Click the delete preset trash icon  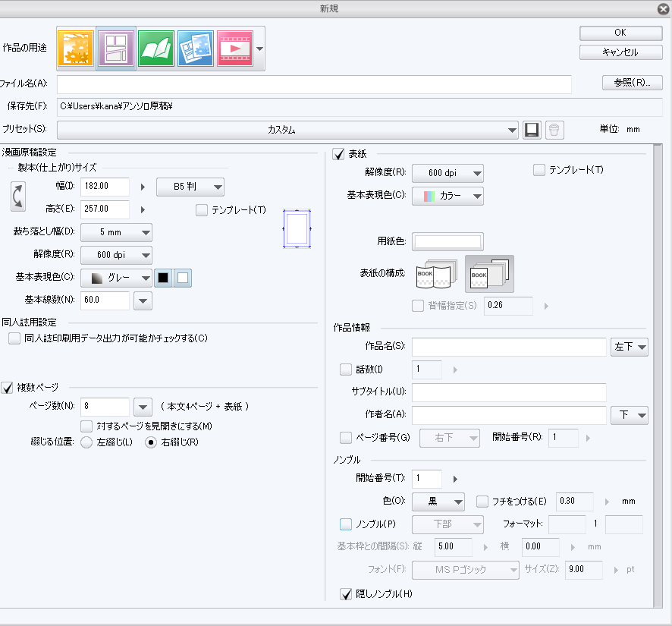tap(554, 130)
